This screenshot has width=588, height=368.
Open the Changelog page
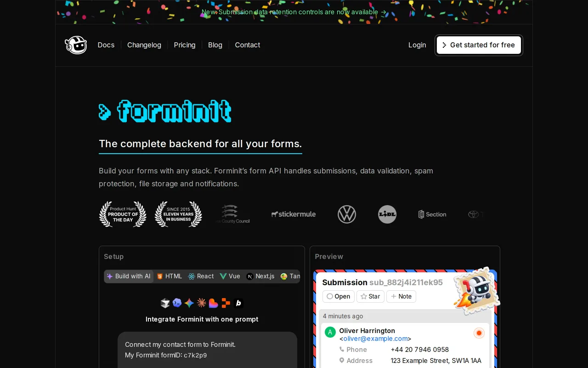click(x=144, y=45)
